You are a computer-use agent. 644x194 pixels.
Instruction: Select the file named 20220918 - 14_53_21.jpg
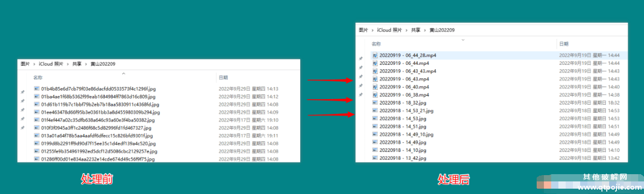(x=406, y=111)
